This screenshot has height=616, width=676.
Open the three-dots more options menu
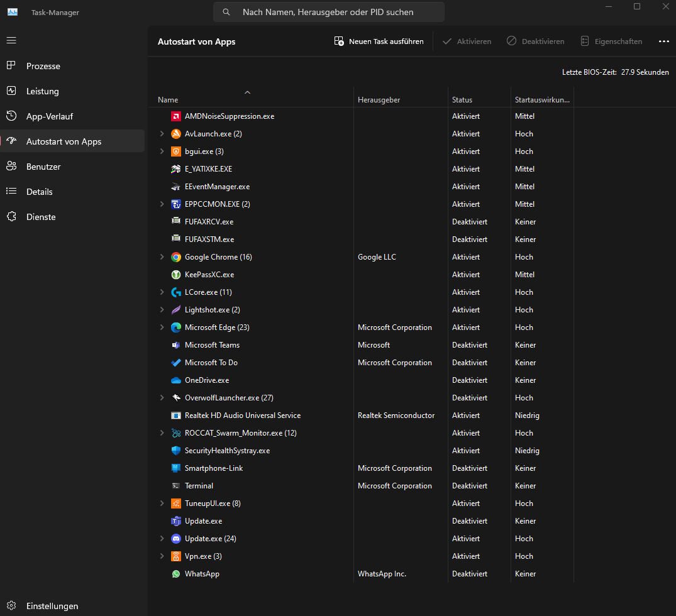[664, 41]
